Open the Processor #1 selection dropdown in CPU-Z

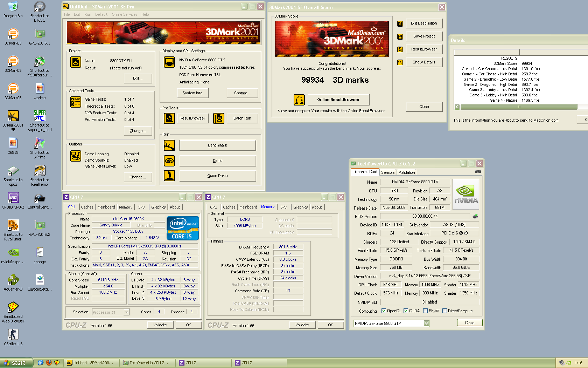(x=127, y=312)
